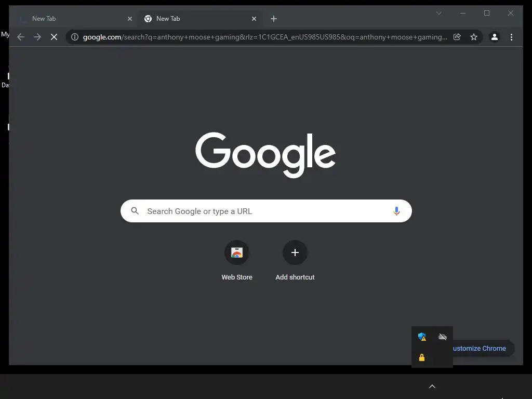Select the second New Tab with Chrome icon
This screenshot has width=532, height=399.
(200, 19)
